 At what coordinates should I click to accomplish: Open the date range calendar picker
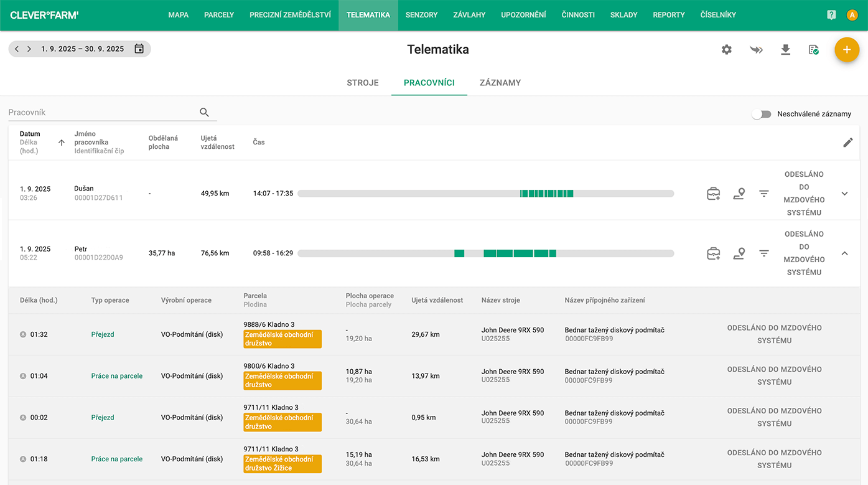139,48
